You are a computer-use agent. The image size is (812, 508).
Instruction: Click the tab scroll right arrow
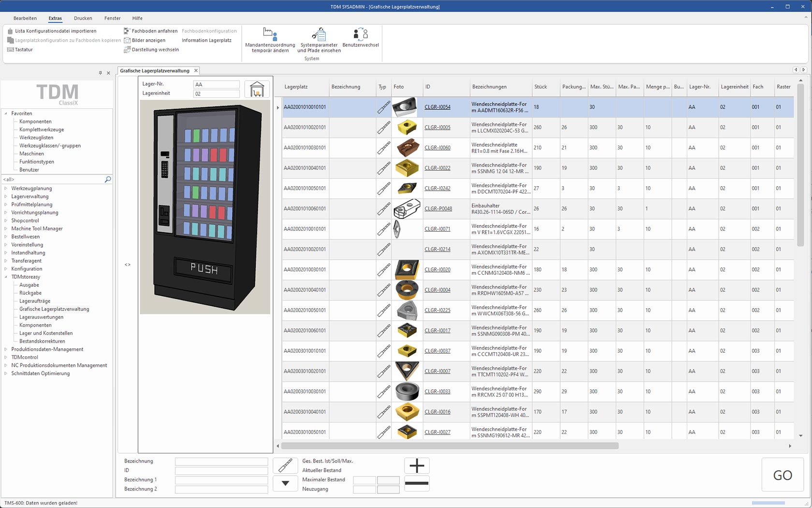(803, 70)
